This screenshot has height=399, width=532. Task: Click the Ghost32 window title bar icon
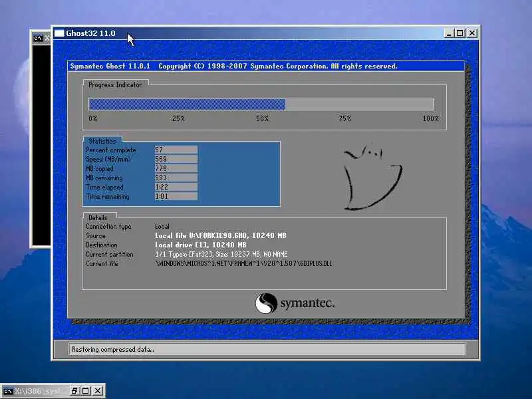click(x=59, y=33)
